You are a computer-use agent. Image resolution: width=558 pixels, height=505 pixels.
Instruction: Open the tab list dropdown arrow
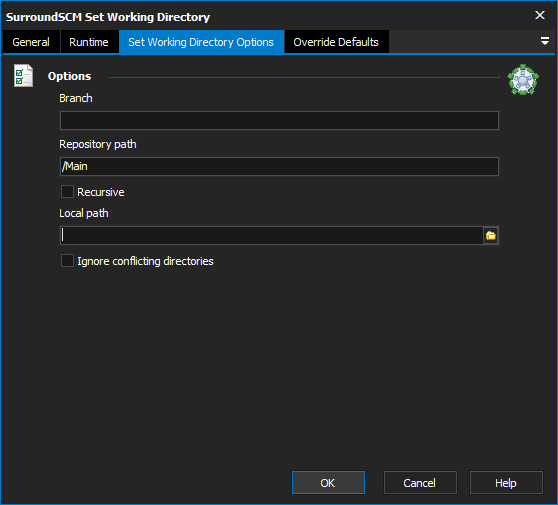point(544,41)
